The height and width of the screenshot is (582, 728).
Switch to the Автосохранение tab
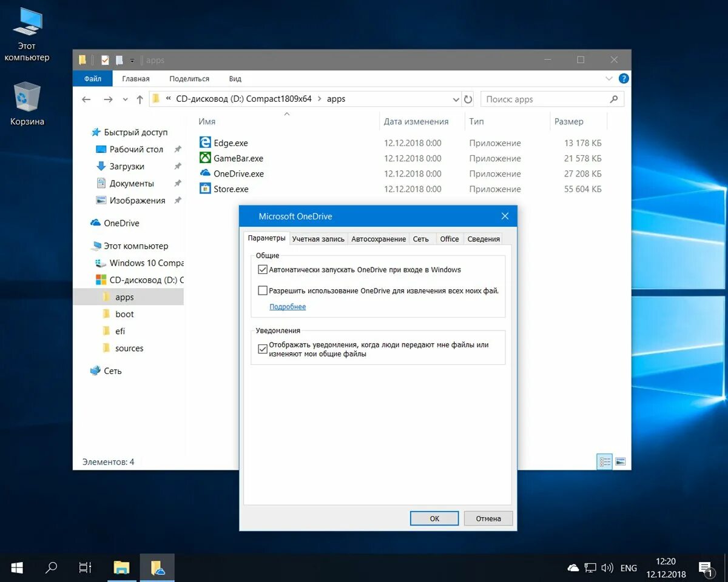379,239
